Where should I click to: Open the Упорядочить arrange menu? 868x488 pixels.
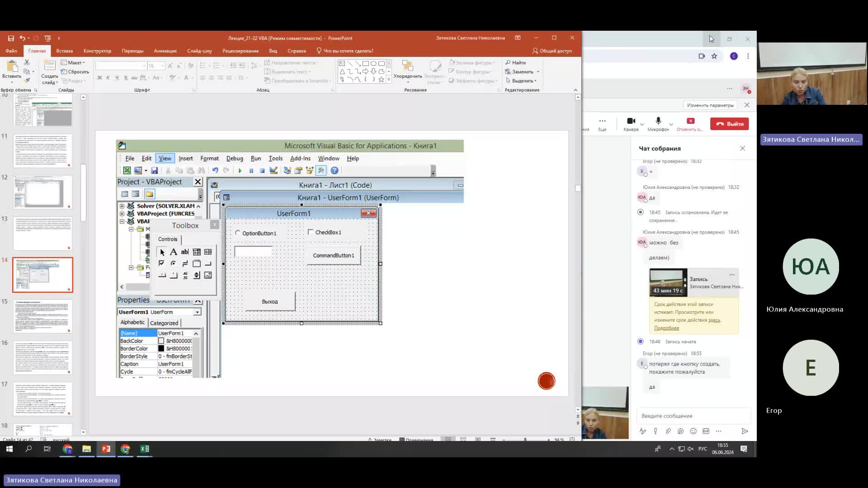click(408, 71)
